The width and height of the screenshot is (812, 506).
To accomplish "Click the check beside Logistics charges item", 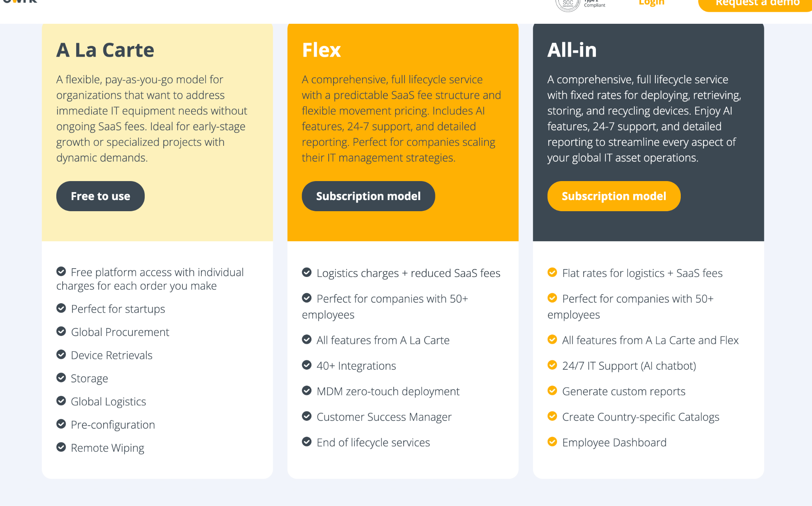I will (306, 272).
